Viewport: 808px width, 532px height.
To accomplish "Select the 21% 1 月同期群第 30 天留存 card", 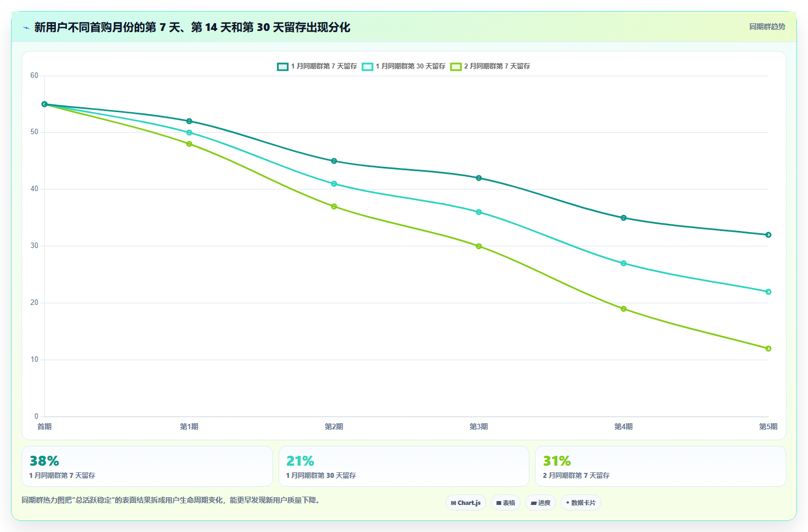I will (404, 466).
